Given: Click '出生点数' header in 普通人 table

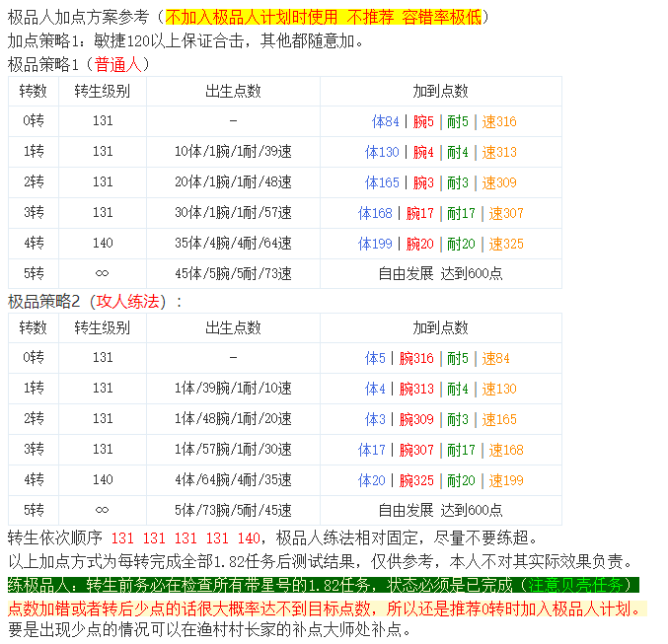Looking at the screenshot, I should [233, 91].
